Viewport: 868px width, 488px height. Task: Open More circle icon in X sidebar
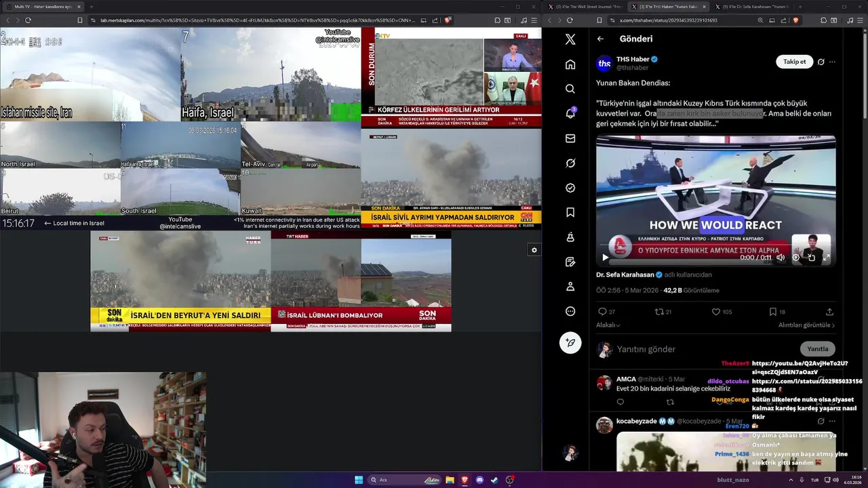(x=570, y=311)
